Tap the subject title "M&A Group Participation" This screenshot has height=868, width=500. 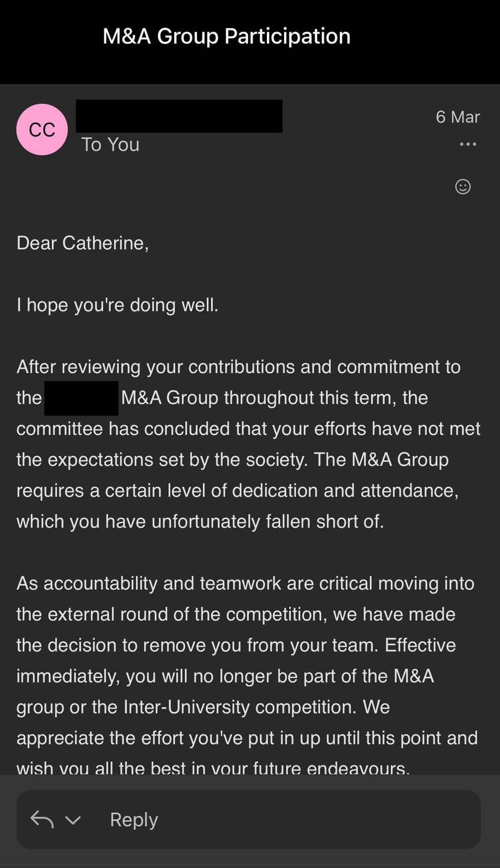pos(226,36)
